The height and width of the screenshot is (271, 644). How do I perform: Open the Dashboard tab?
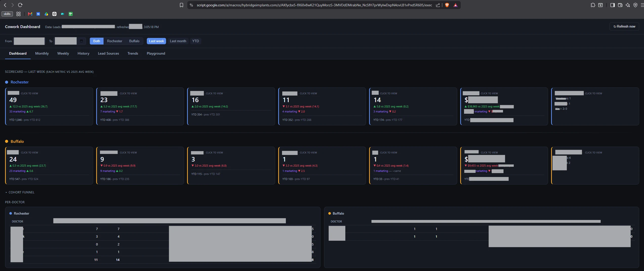tap(18, 53)
